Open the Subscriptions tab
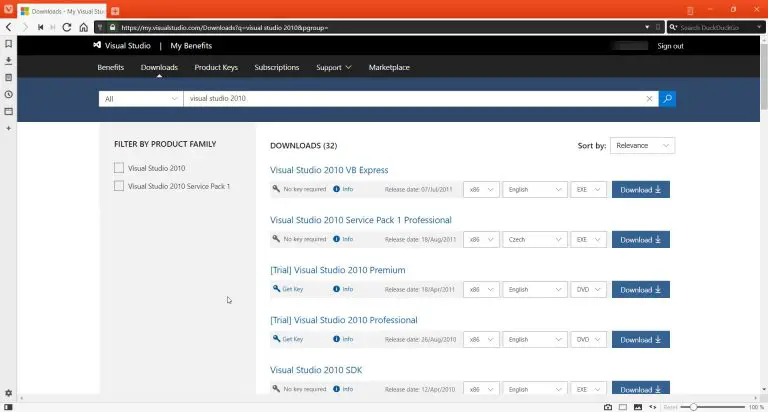Screen dimensions: 768x412 point(277,68)
